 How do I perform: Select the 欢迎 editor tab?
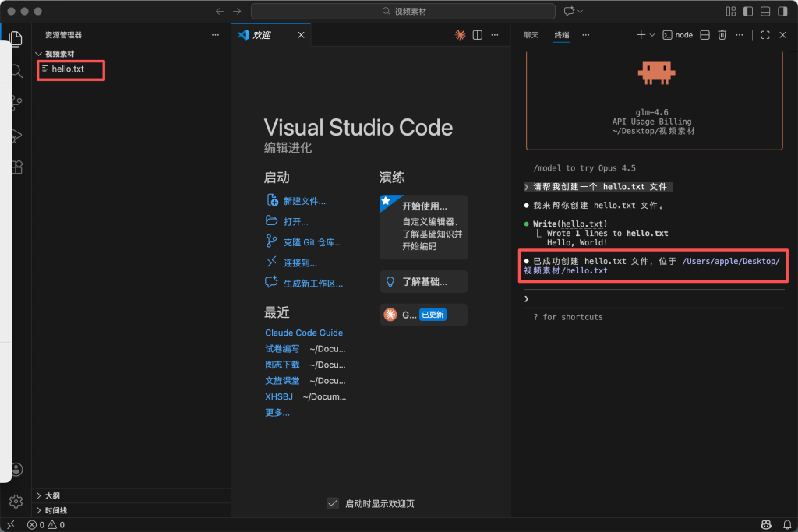[x=261, y=35]
